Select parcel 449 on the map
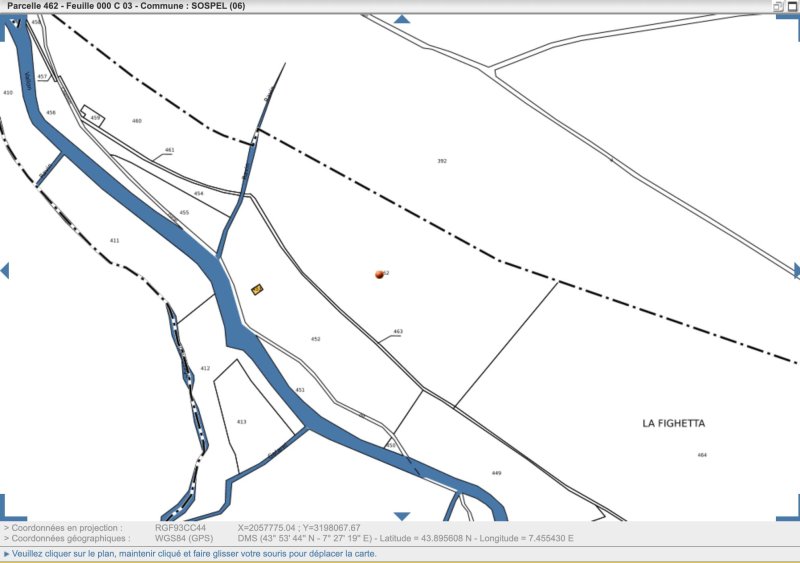 (x=496, y=473)
